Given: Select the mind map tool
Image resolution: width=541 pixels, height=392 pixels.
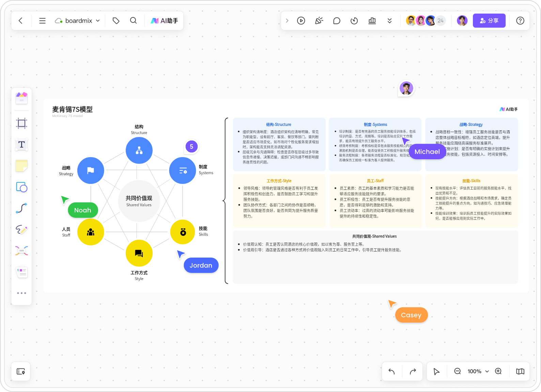Looking at the screenshot, I should tap(22, 251).
